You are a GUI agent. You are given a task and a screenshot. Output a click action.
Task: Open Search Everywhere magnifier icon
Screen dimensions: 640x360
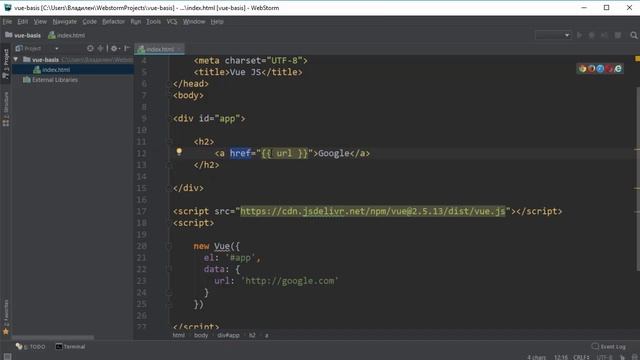click(x=633, y=36)
